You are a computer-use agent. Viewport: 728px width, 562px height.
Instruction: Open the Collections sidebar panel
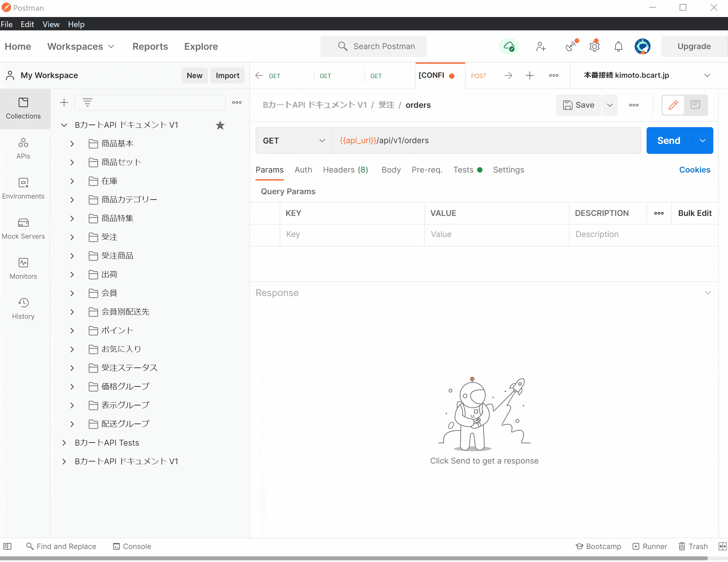[23, 109]
